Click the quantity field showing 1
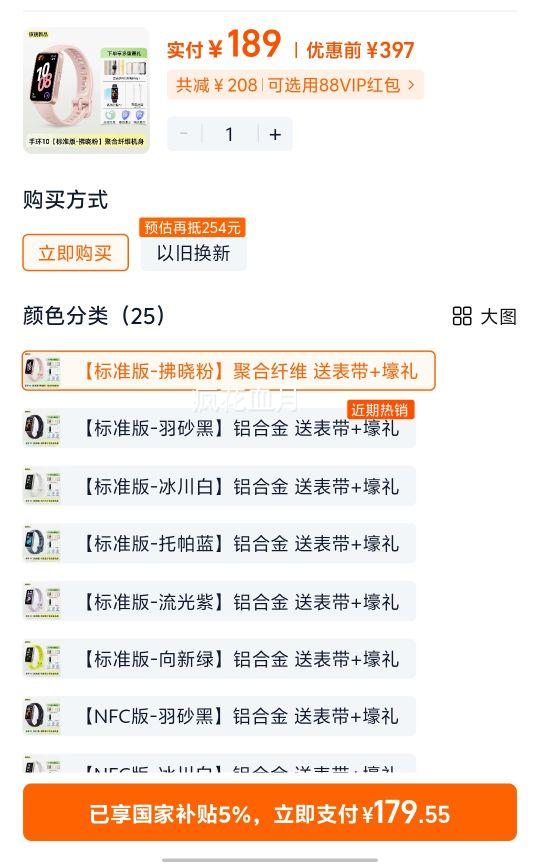 [230, 134]
